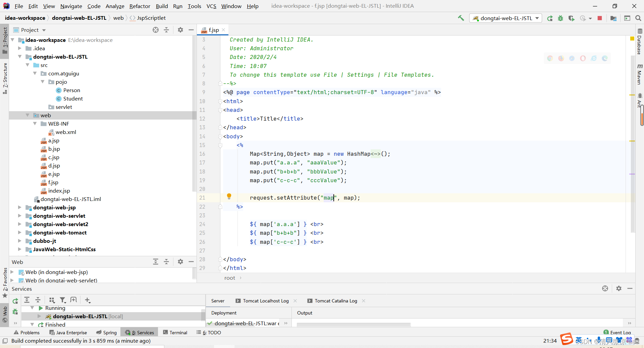Rerun the server from Services toolbar
The width and height of the screenshot is (644, 348).
tap(15, 301)
